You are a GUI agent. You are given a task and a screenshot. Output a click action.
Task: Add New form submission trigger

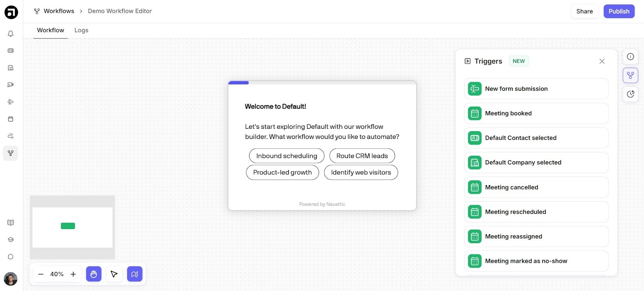[x=536, y=89]
